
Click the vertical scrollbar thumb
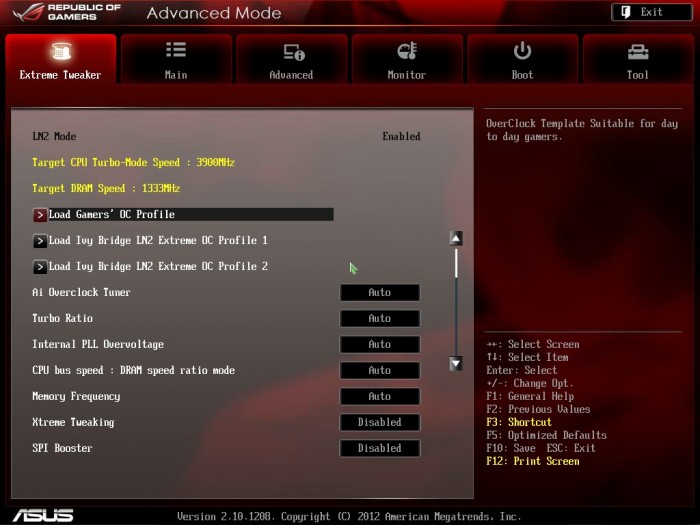tap(456, 263)
